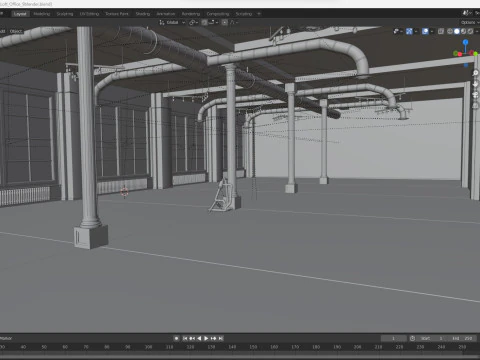Image resolution: width=480 pixels, height=360 pixels.
Task: Switch perspective/orthographic grid icon
Action: [476, 106]
